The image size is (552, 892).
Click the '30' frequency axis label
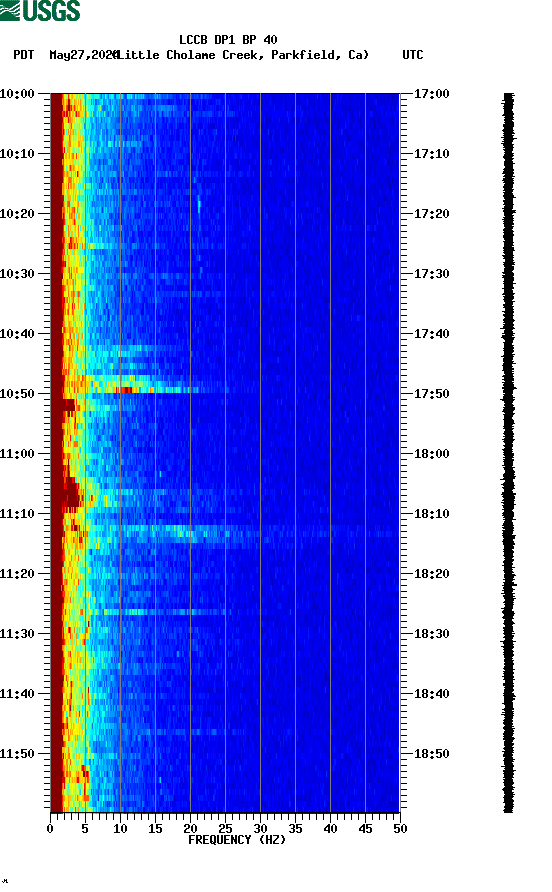pos(260,829)
